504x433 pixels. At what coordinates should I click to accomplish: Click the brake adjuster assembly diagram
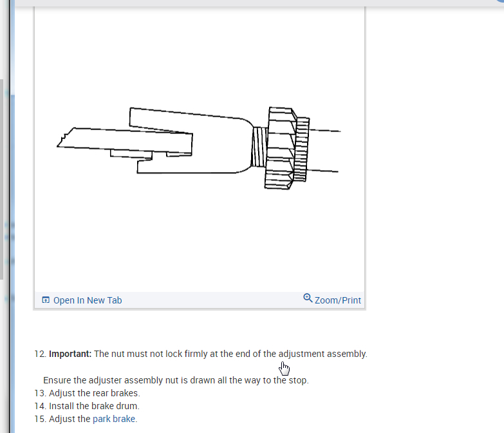click(199, 148)
